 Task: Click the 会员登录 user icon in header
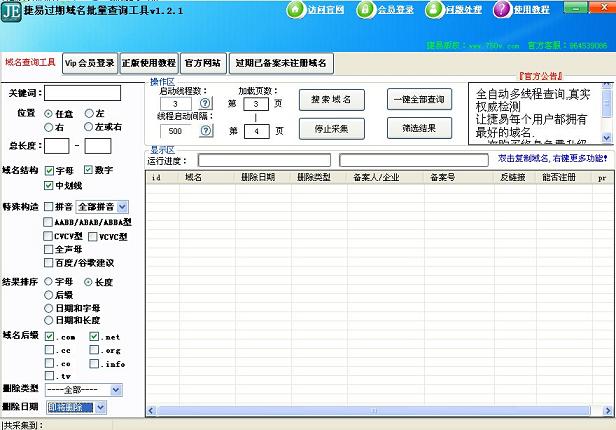(x=364, y=10)
